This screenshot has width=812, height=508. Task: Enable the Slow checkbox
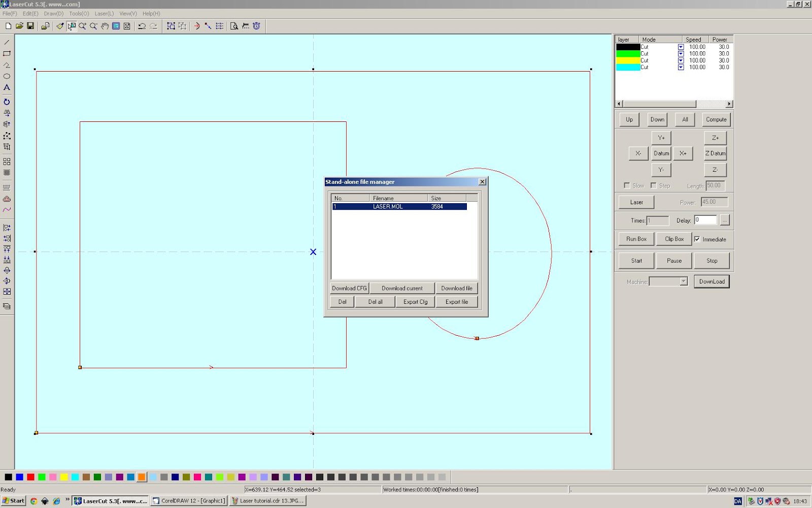point(627,185)
